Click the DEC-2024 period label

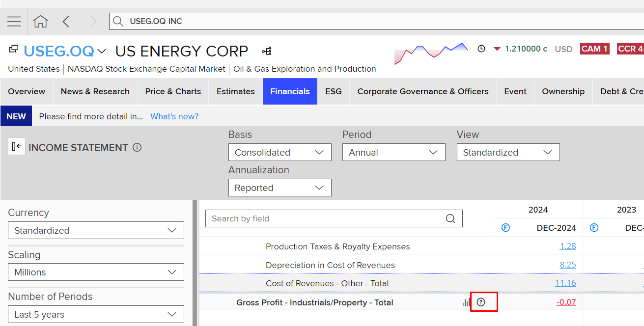coord(557,228)
